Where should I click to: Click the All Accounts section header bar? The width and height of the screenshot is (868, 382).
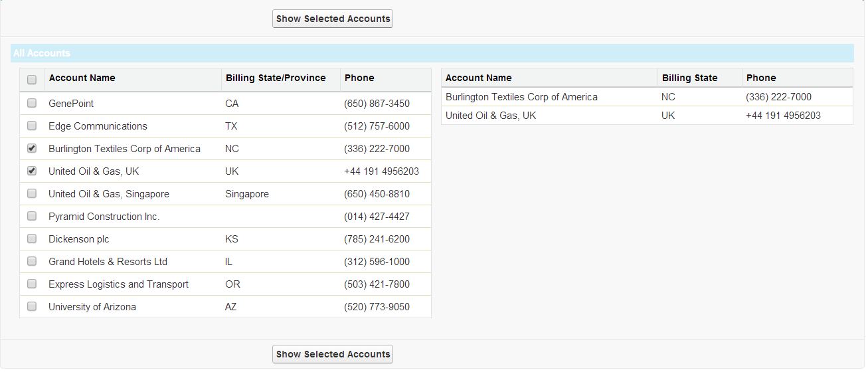tap(432, 53)
